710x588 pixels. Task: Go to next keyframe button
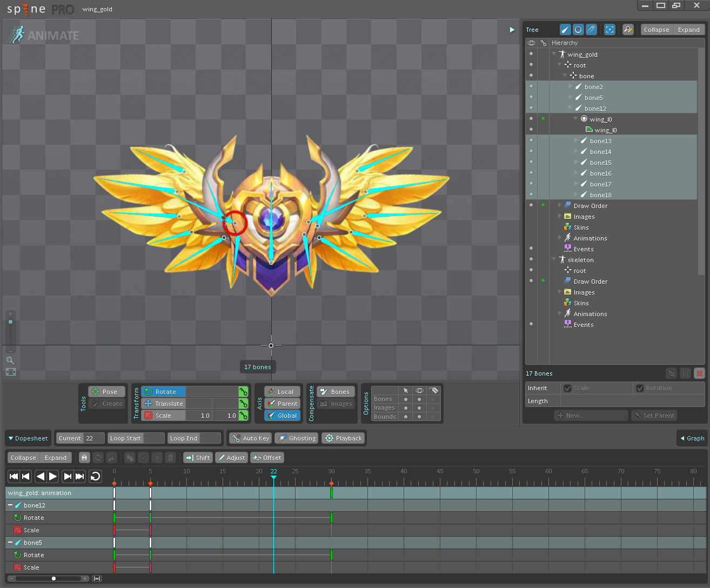tap(68, 476)
